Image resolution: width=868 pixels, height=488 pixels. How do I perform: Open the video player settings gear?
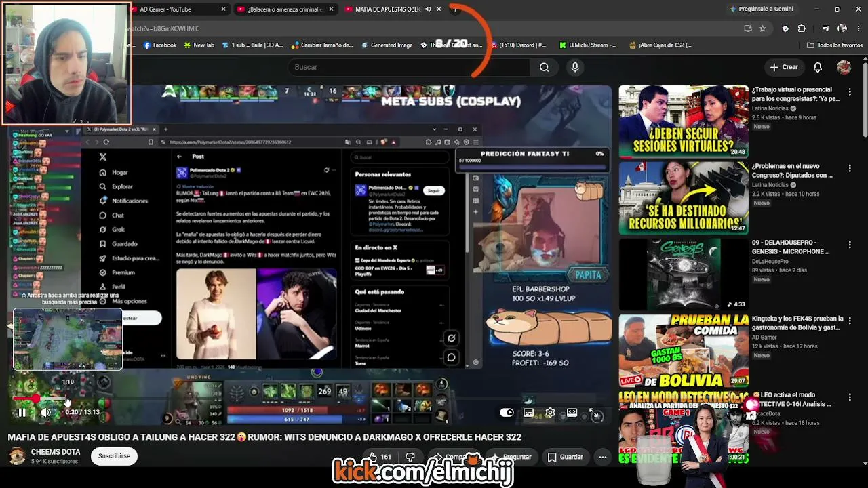[550, 412]
